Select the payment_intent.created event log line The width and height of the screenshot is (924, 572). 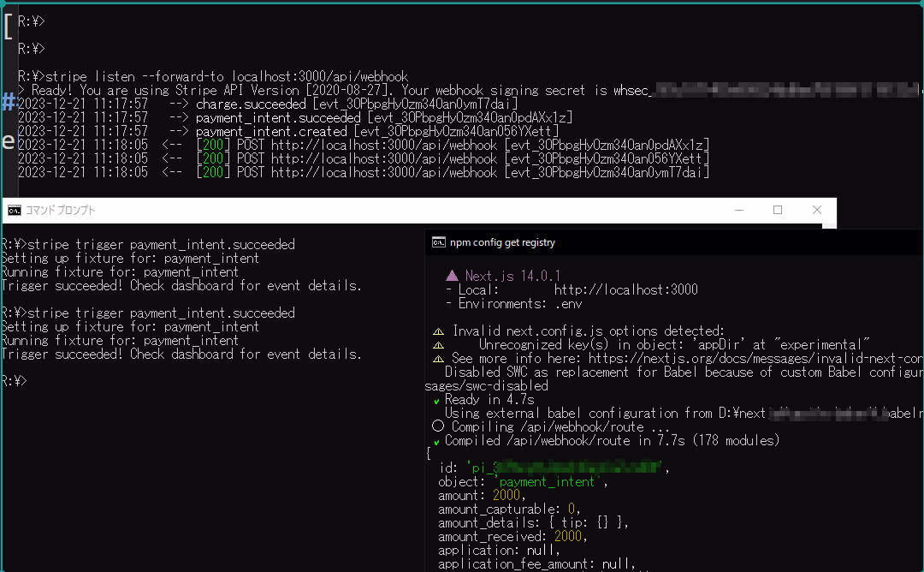click(288, 132)
